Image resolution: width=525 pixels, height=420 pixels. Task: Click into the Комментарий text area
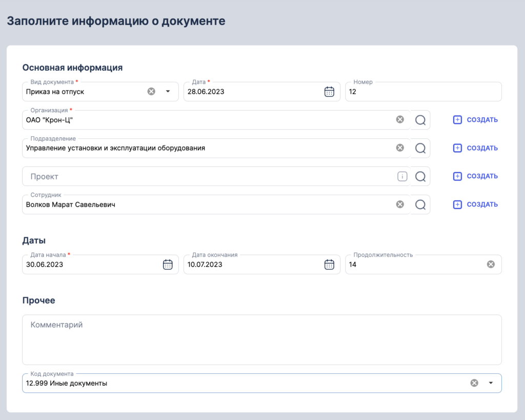point(262,340)
